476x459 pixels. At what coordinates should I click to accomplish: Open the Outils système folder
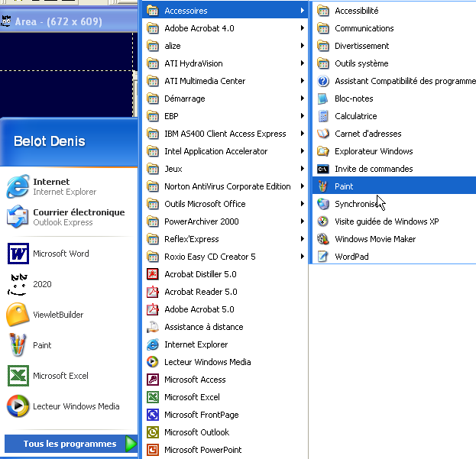coord(394,63)
